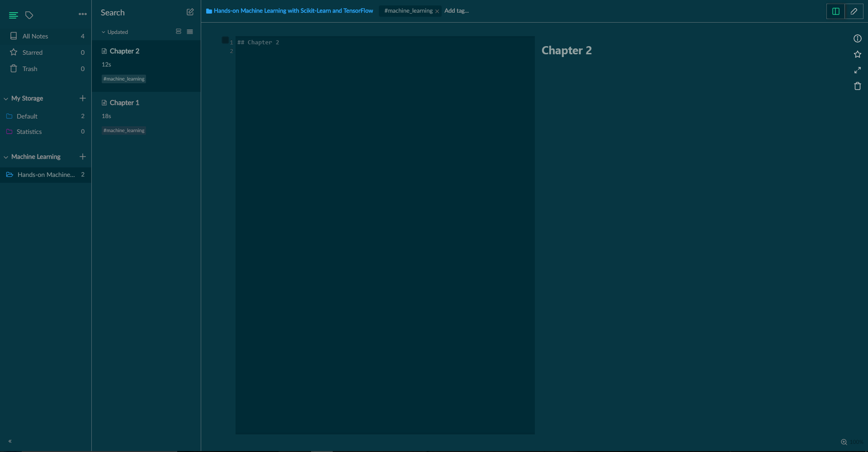Collapse the Machine Learning storage section
The height and width of the screenshot is (452, 868).
tap(6, 157)
